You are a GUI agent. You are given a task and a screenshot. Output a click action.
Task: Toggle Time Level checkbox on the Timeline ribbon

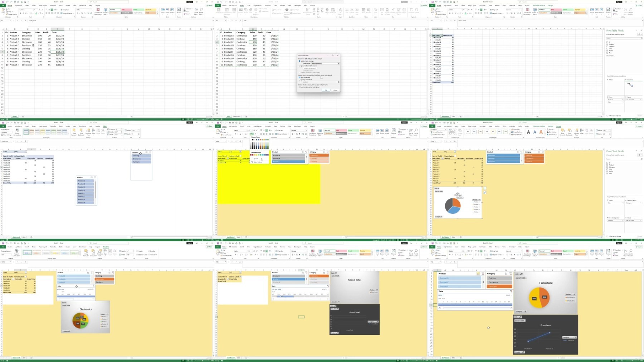pos(149,255)
